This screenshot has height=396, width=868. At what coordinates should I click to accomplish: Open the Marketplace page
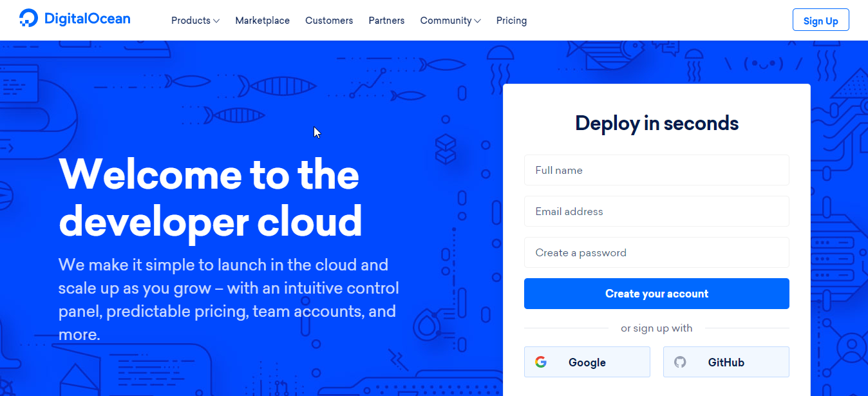tap(262, 21)
